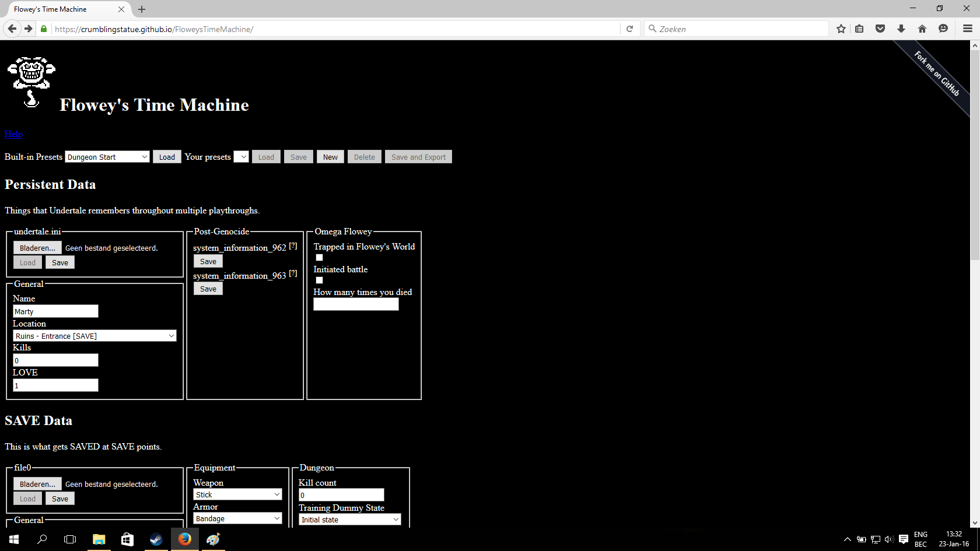Save system_information_963 file
The width and height of the screenshot is (980, 551).
[208, 289]
